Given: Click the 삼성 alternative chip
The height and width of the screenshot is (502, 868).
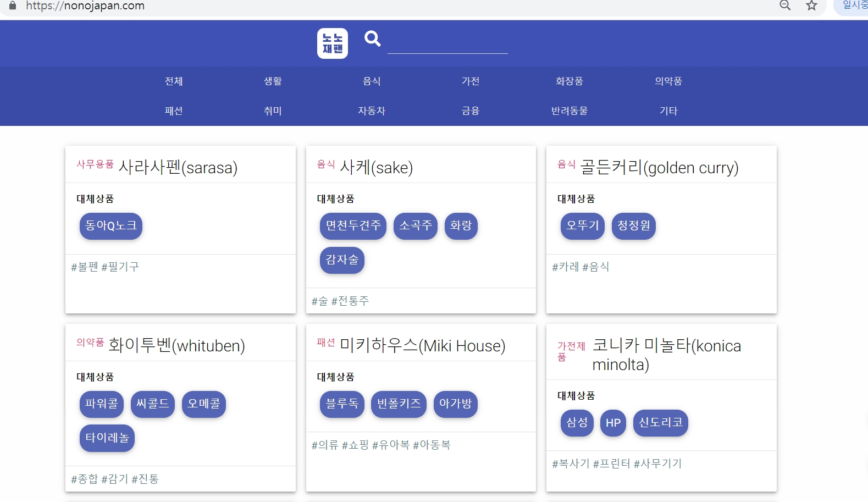Looking at the screenshot, I should point(577,423).
